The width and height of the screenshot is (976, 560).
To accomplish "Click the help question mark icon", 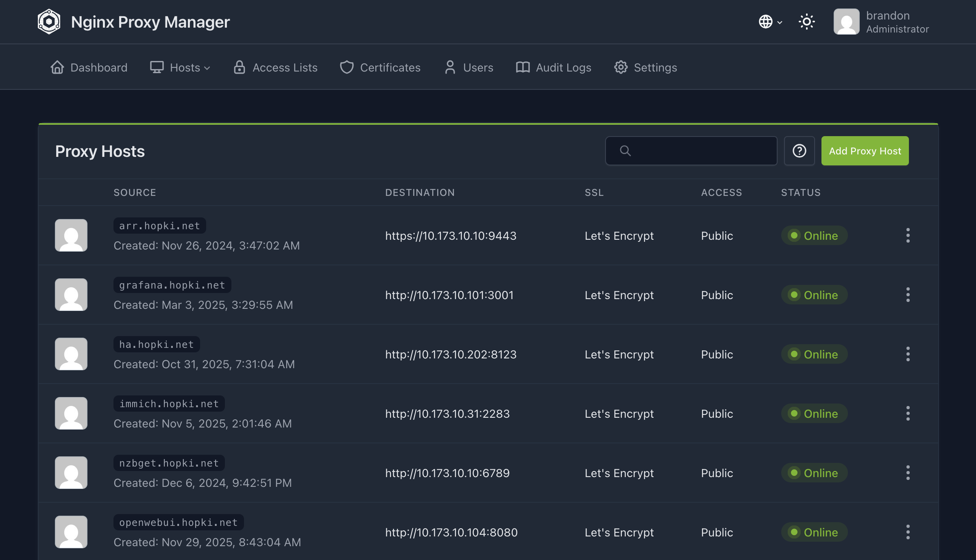I will 799,151.
